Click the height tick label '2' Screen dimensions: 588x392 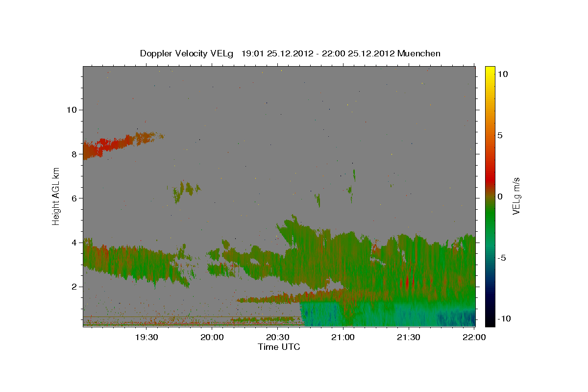(x=73, y=287)
